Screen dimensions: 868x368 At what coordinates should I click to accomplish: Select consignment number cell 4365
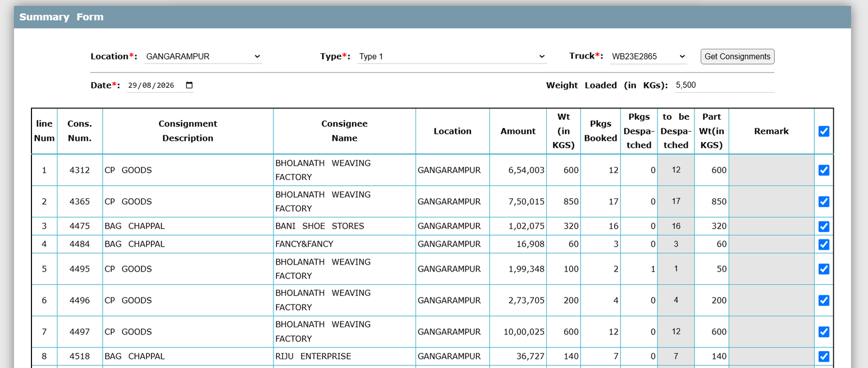point(80,202)
